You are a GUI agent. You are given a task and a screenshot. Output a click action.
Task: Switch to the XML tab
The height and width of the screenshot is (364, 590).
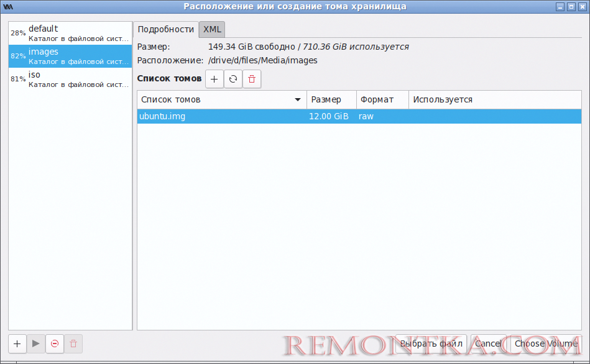coord(211,29)
